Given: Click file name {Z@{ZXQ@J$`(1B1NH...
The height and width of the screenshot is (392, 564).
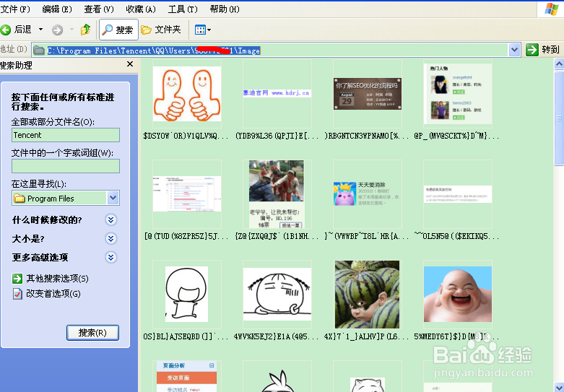Looking at the screenshot, I should [277, 236].
